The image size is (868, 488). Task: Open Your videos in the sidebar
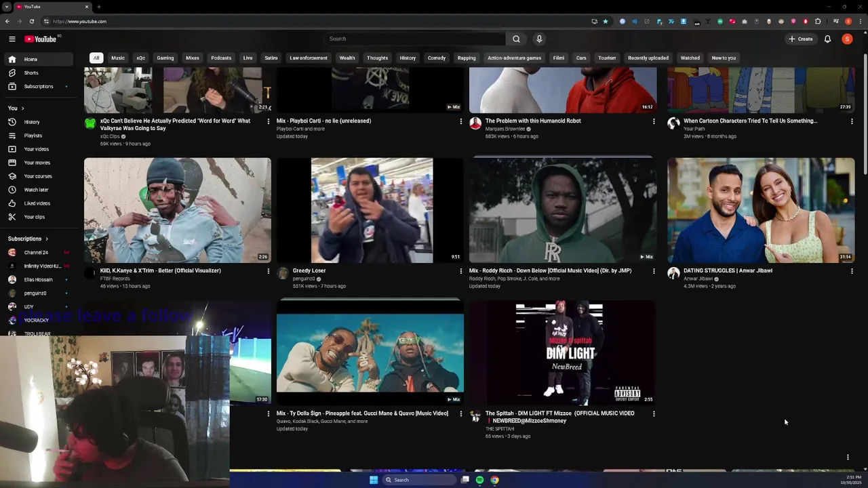click(39, 149)
